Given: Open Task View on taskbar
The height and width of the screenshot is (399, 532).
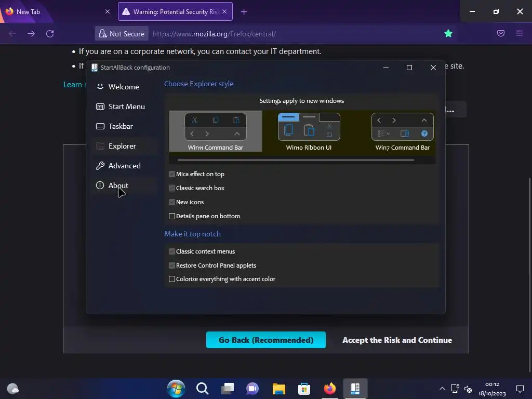Looking at the screenshot, I should click(228, 389).
